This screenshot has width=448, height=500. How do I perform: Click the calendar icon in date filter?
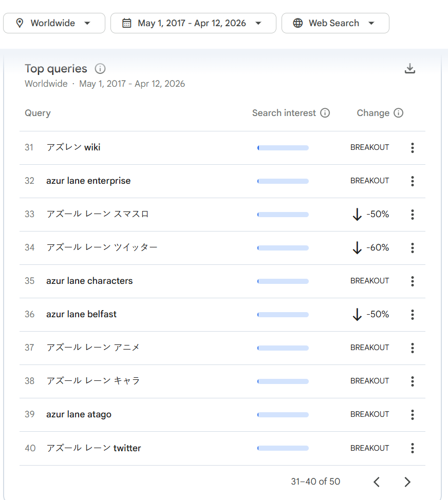127,23
